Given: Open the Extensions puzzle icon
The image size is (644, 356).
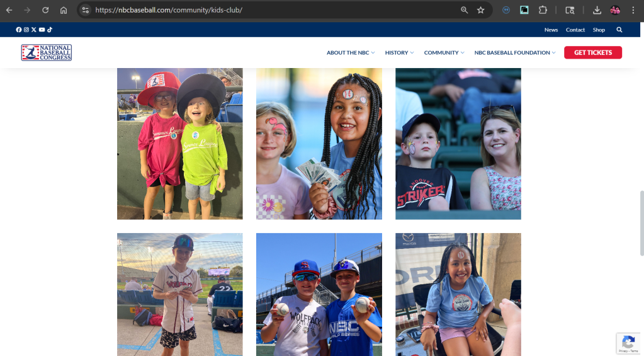Looking at the screenshot, I should [x=543, y=10].
